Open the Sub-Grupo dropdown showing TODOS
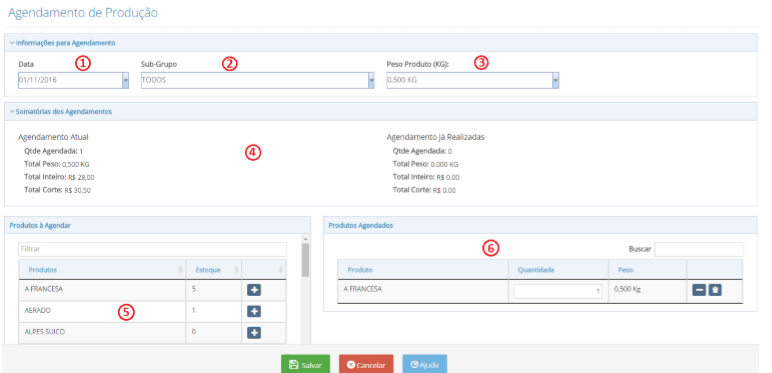The width and height of the screenshot is (772, 373). click(x=371, y=80)
